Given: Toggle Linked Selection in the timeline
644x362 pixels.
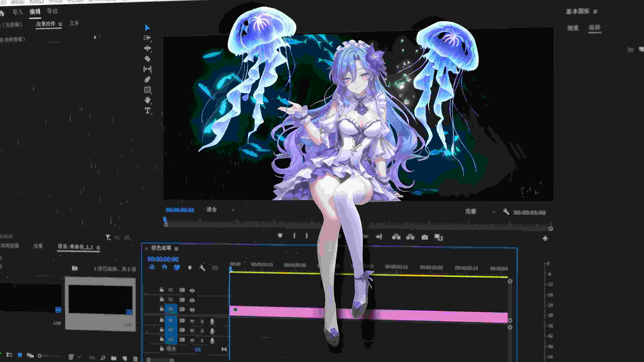Looking at the screenshot, I should pyautogui.click(x=177, y=268).
